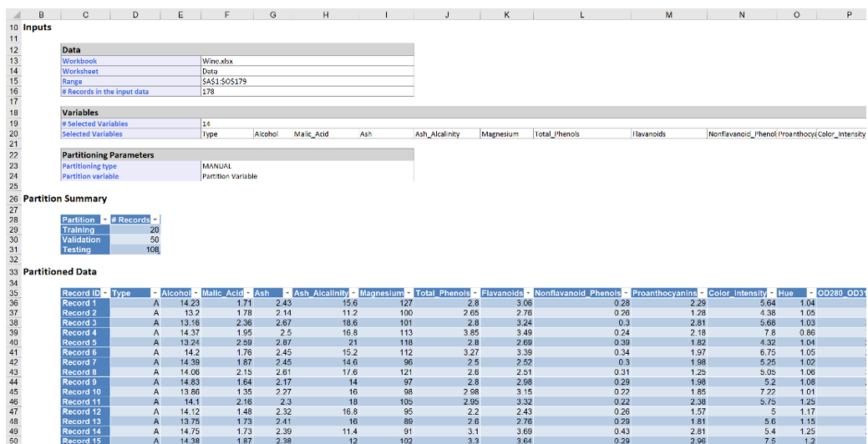Select column L header
The width and height of the screenshot is (868, 444).
[581, 15]
